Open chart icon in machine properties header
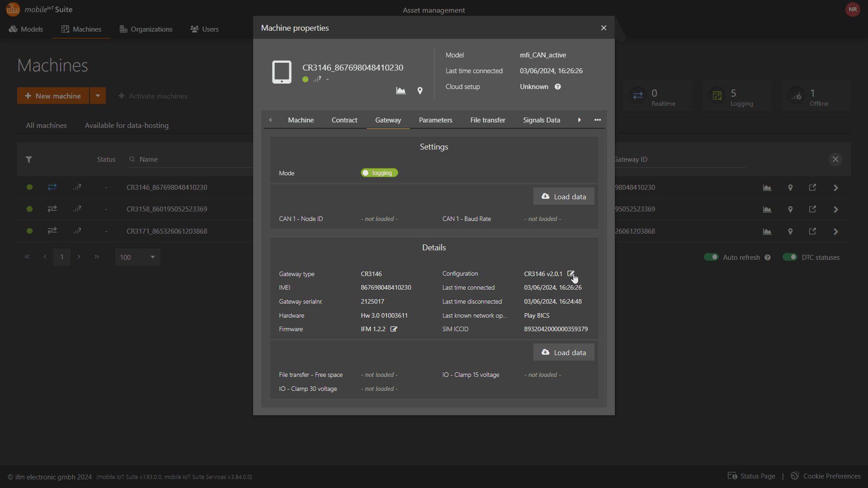Image resolution: width=868 pixels, height=488 pixels. tap(401, 91)
